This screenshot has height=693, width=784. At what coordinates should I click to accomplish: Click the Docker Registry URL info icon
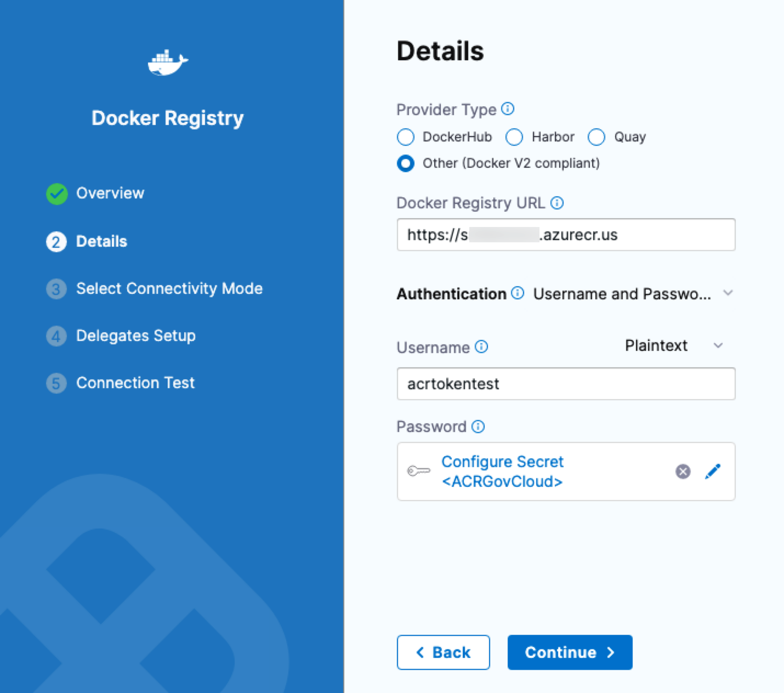557,203
